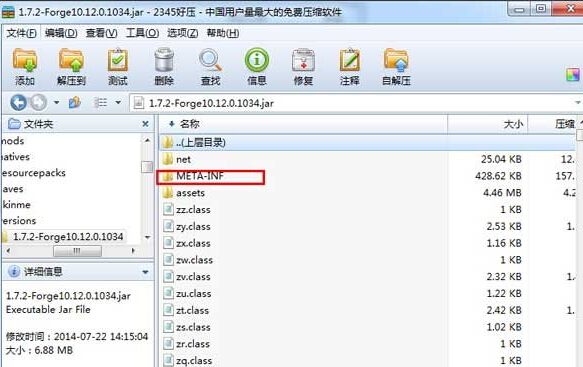Click the 测试 (Test) toolbar icon
The width and height of the screenshot is (583, 367).
(x=117, y=60)
